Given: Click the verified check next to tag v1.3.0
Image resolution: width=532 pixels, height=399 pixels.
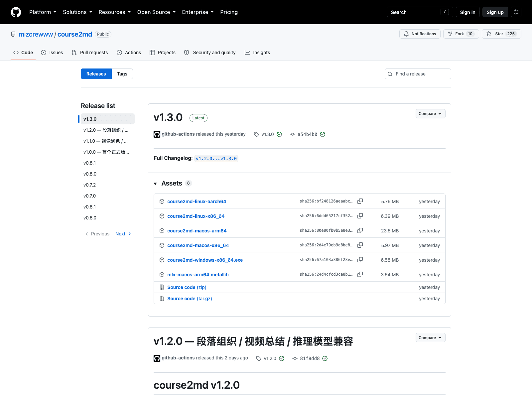Looking at the screenshot, I should click(x=279, y=134).
